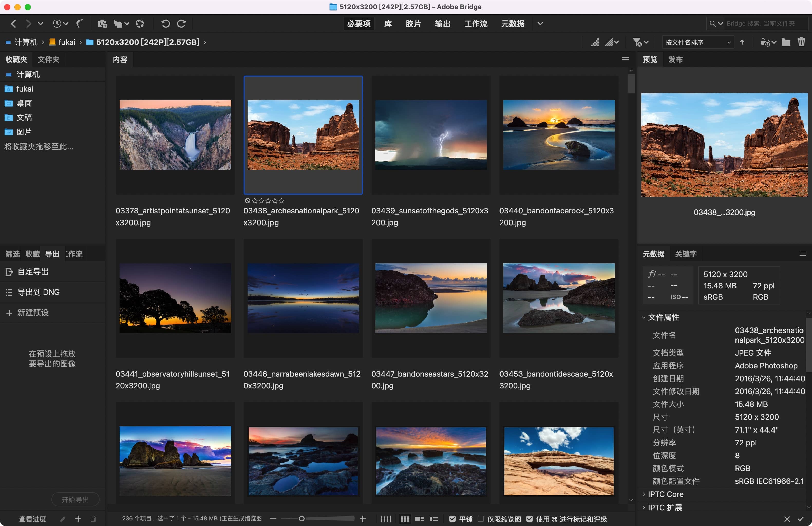Click the trash delete item icon

pos(801,42)
